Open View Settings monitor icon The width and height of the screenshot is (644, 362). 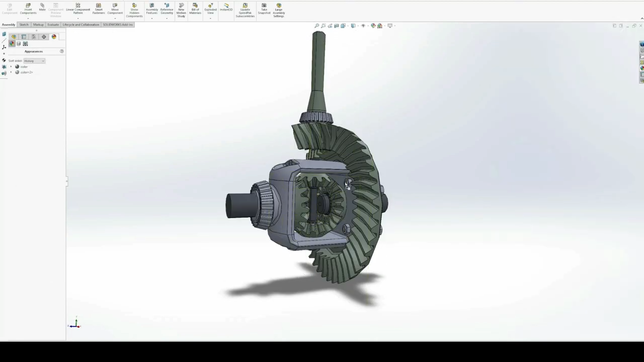(390, 26)
